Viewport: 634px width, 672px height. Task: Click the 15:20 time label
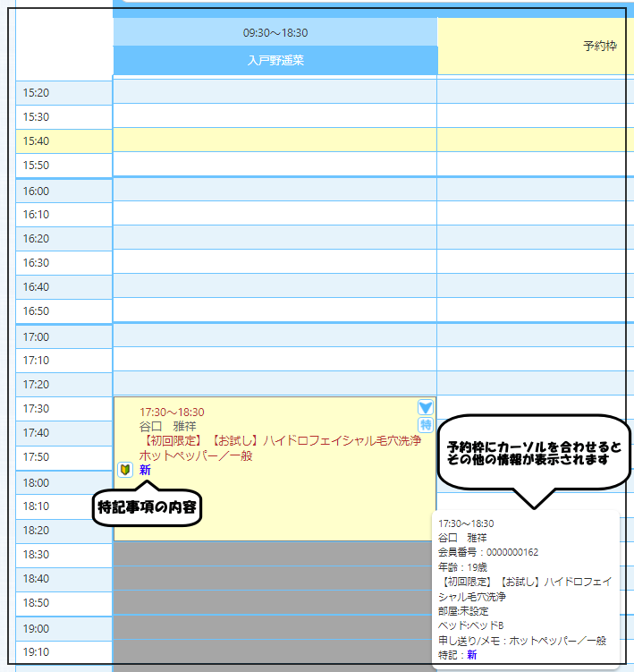(x=36, y=93)
